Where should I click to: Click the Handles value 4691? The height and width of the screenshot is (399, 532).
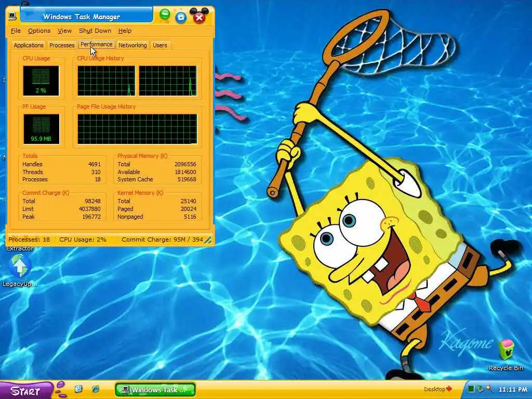(x=95, y=164)
